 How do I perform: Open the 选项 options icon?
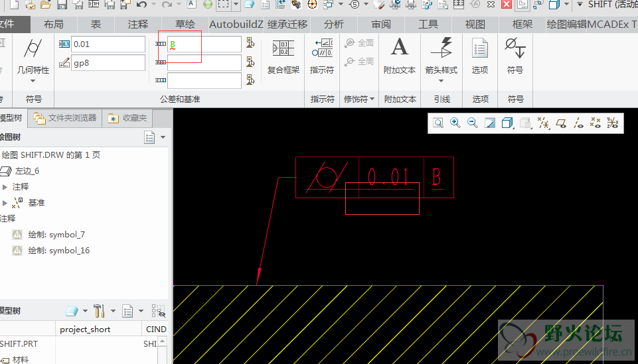(479, 56)
